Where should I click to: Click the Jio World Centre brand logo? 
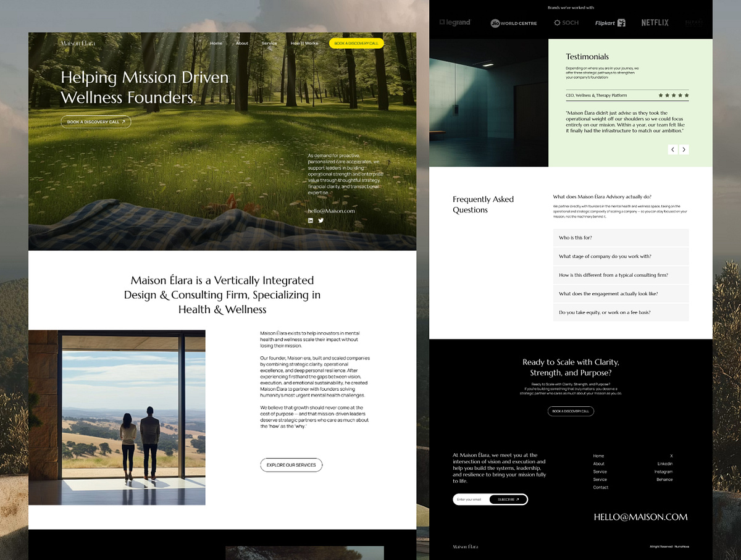tap(514, 23)
